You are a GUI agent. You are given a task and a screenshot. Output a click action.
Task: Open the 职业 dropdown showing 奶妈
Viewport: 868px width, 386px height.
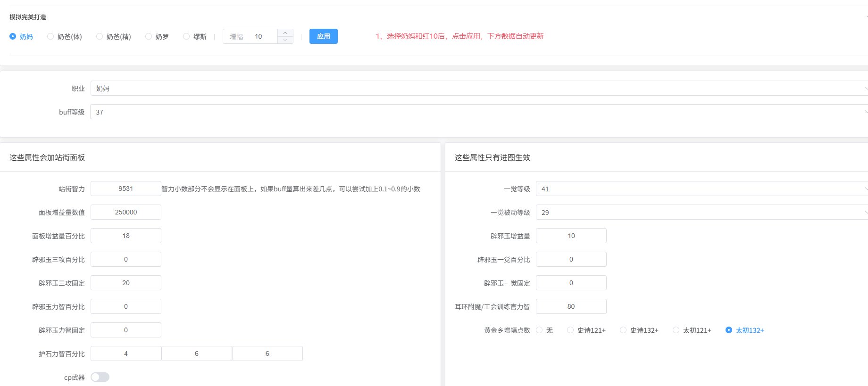[479, 88]
